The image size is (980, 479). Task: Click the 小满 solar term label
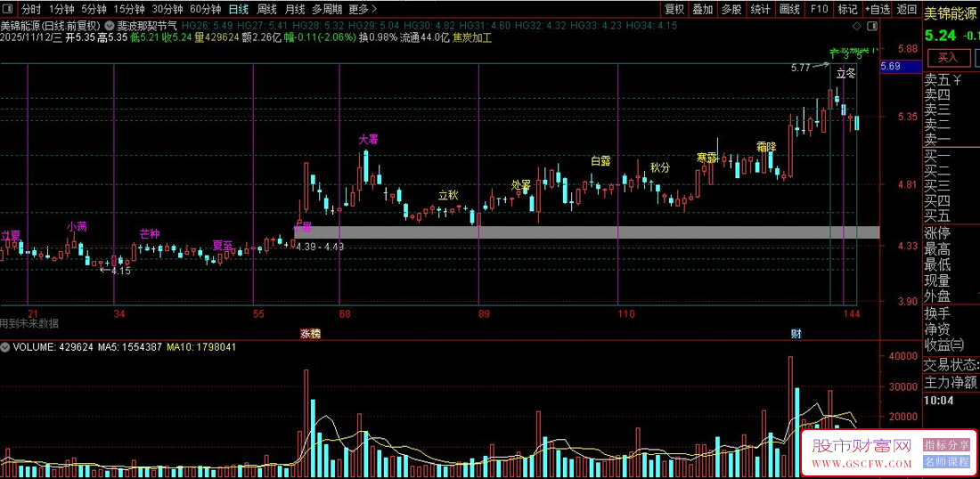pyautogui.click(x=77, y=227)
